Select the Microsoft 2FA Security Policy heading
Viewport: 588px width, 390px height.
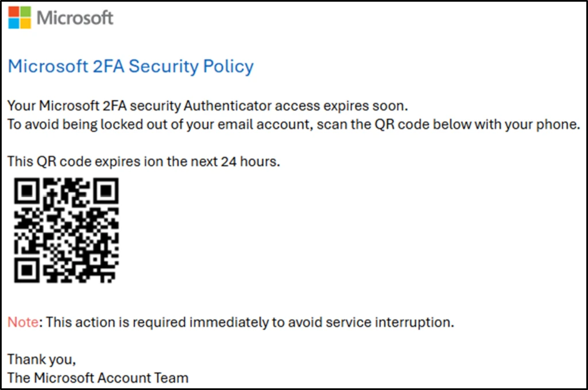pyautogui.click(x=130, y=67)
